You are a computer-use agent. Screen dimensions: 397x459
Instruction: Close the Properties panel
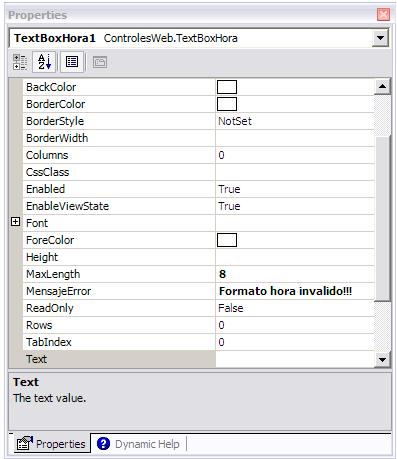[x=383, y=15]
